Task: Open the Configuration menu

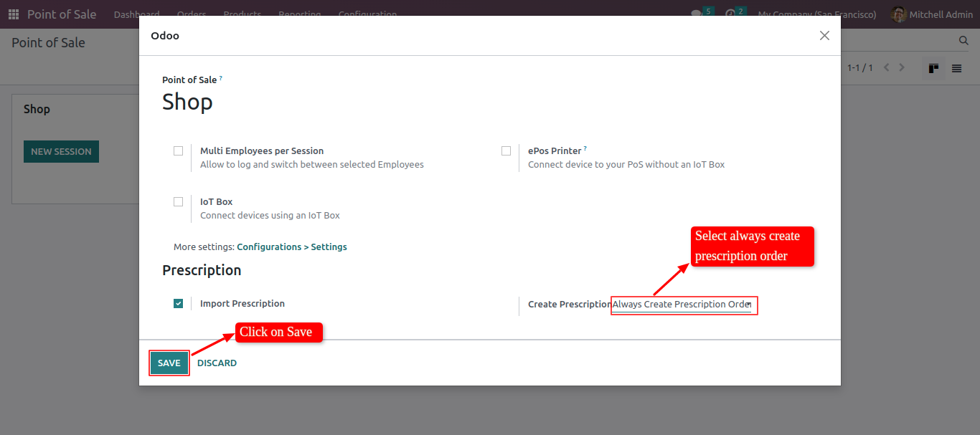Action: (367, 14)
